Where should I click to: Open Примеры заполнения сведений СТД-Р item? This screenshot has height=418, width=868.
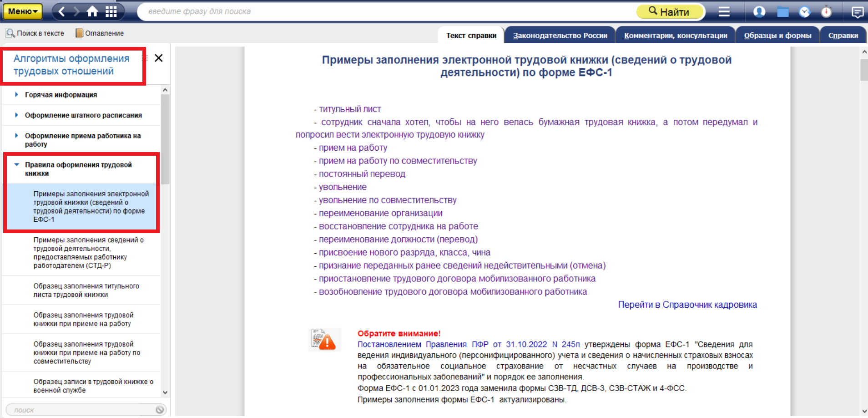coord(88,253)
